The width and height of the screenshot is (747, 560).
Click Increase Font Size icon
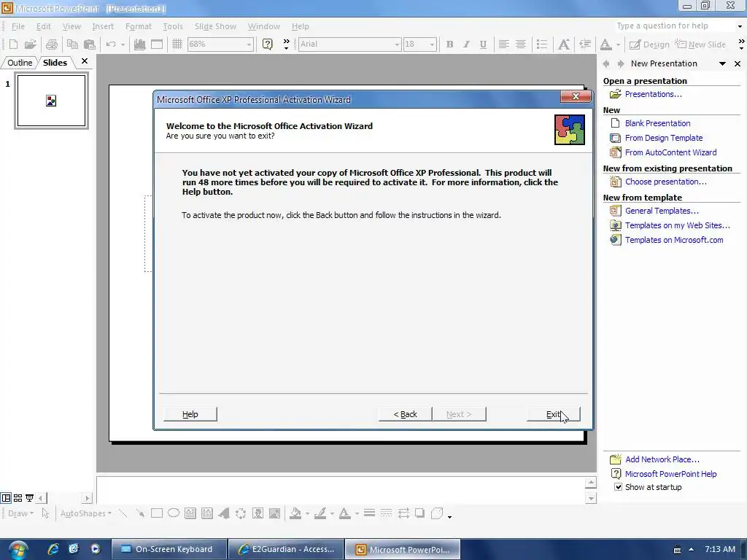click(564, 44)
